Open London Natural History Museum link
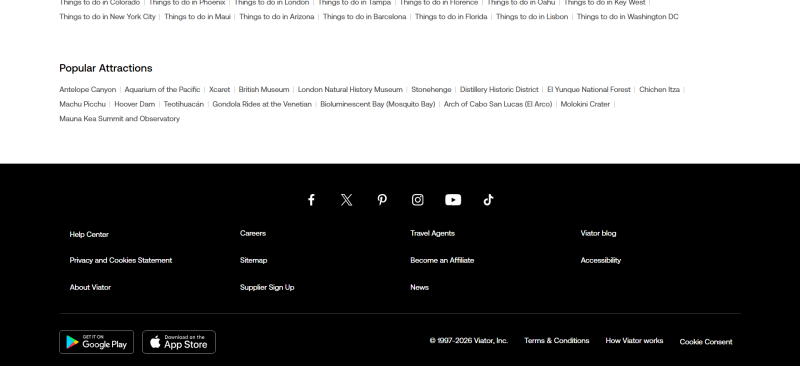The image size is (800, 366). coord(350,89)
